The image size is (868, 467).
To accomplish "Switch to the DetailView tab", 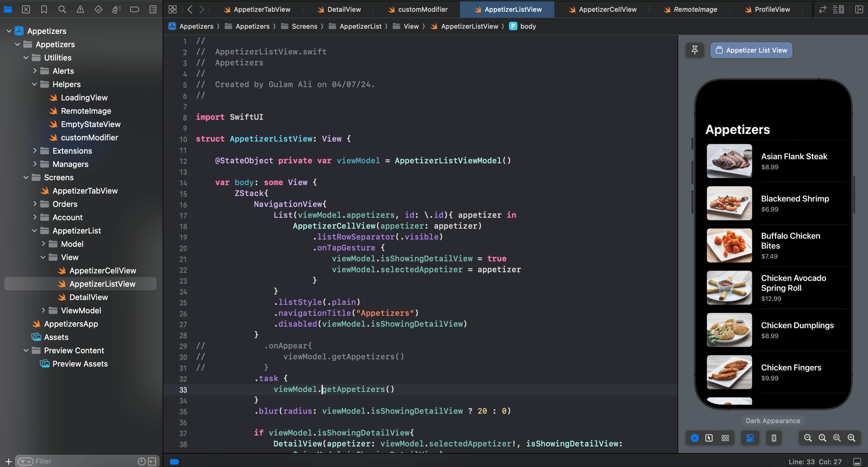I will pos(339,9).
